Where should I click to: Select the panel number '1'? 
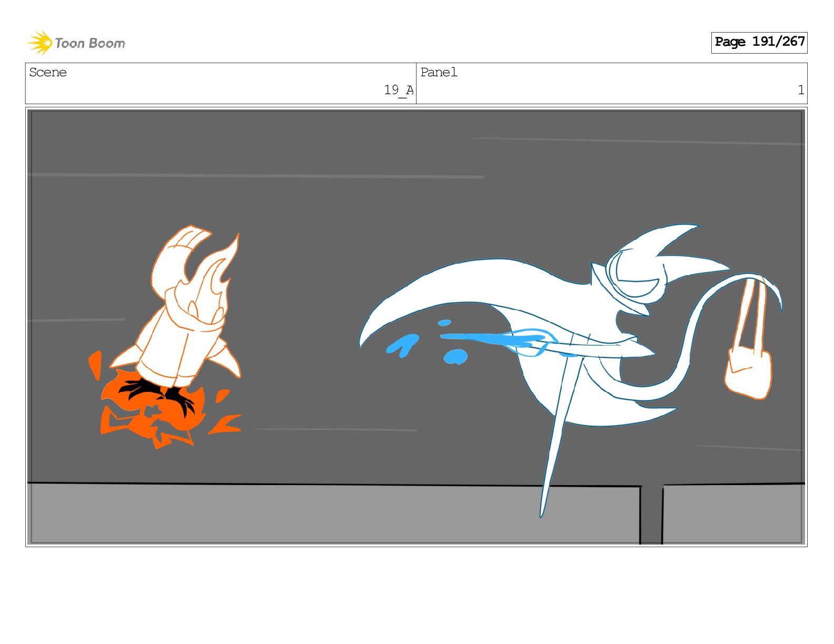[801, 90]
